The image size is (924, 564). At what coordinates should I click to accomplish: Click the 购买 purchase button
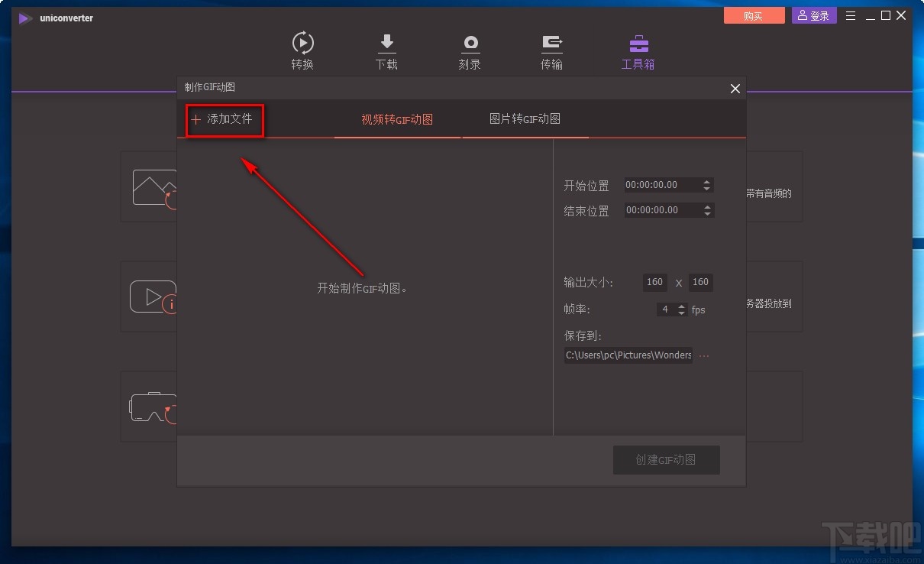tap(754, 15)
